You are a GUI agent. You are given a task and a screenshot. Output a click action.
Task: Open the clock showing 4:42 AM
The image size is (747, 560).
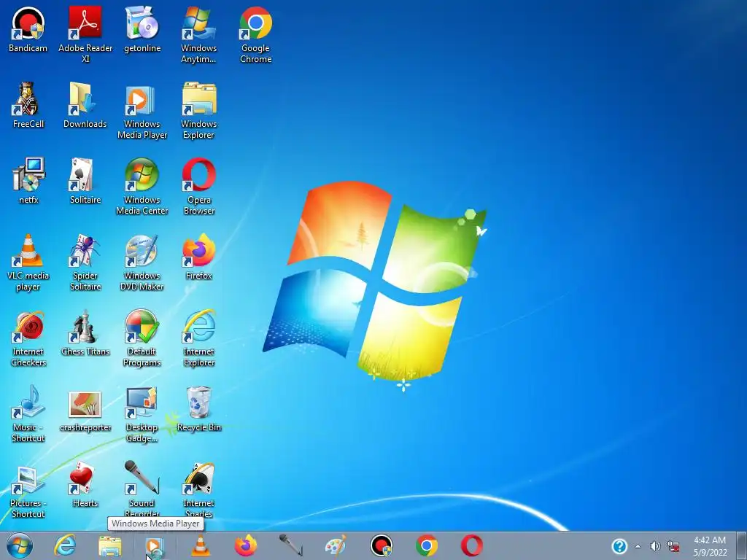point(710,545)
